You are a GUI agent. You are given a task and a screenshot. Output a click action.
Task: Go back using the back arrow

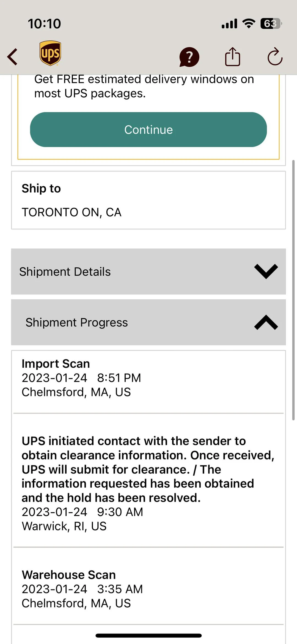click(12, 56)
